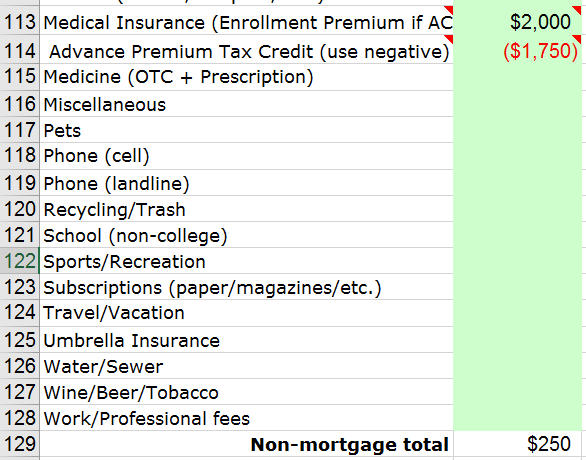586x460 pixels.
Task: Select the $250 Non-mortgage total cell
Action: pos(518,444)
